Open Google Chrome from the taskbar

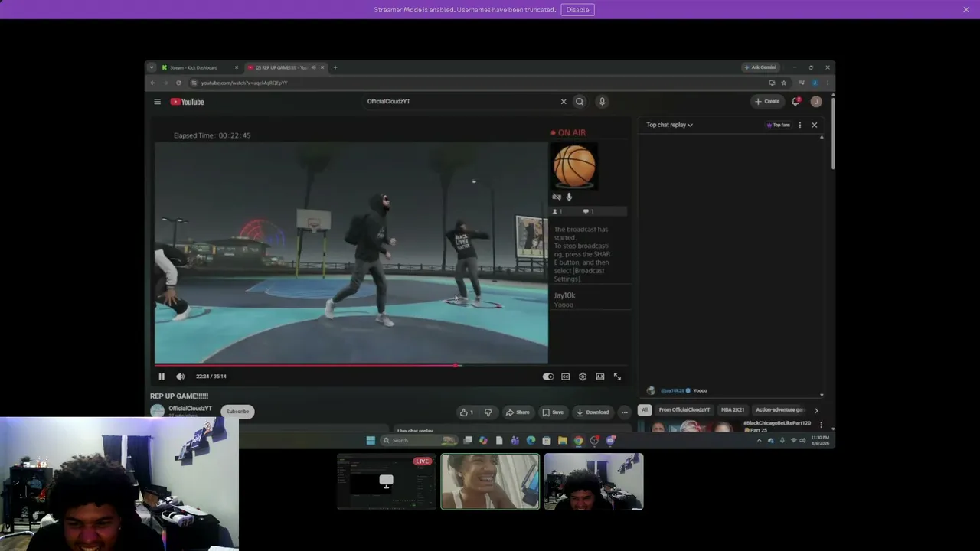coord(578,440)
